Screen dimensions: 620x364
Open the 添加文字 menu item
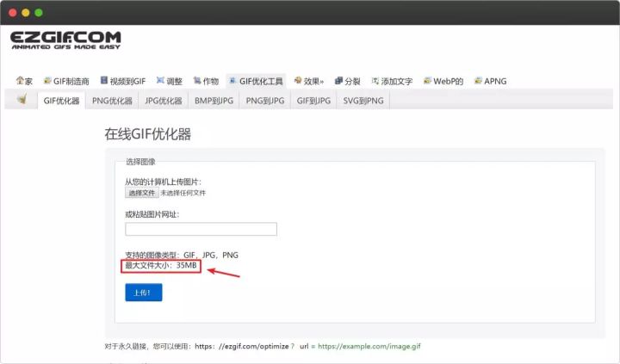pyautogui.click(x=392, y=81)
